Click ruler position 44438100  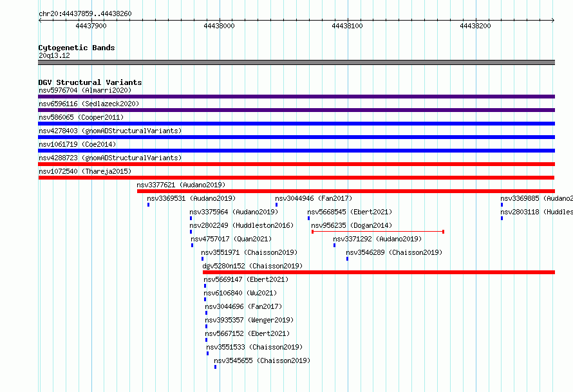coord(347,26)
